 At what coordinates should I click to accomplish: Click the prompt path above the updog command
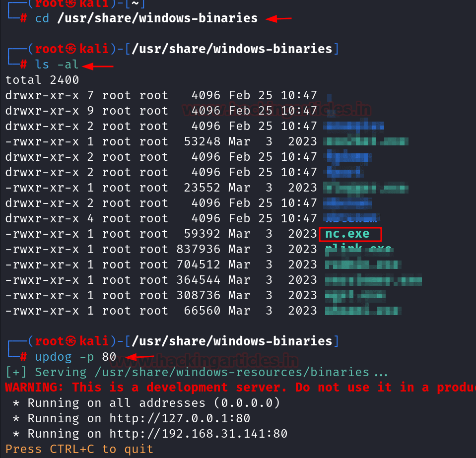[232, 341]
